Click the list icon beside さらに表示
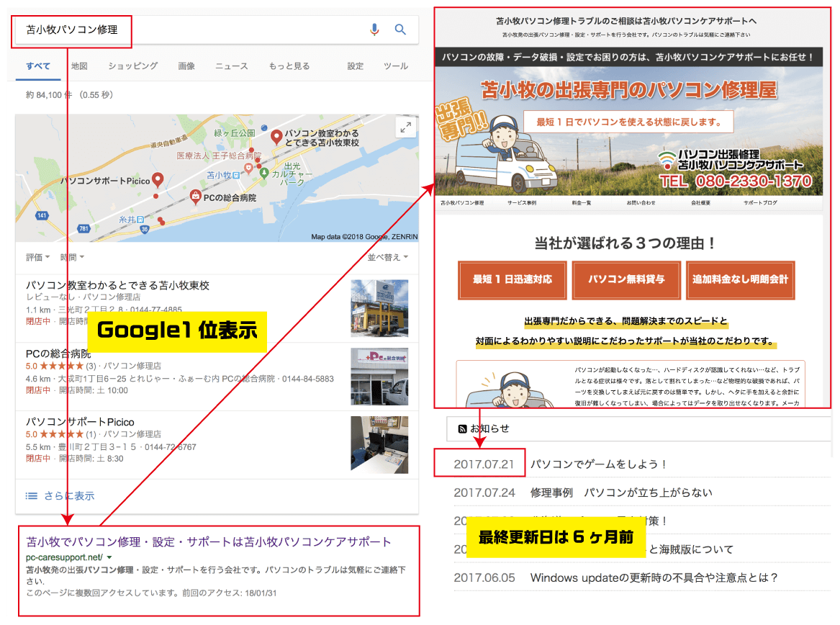This screenshot has width=840, height=625. pyautogui.click(x=32, y=496)
